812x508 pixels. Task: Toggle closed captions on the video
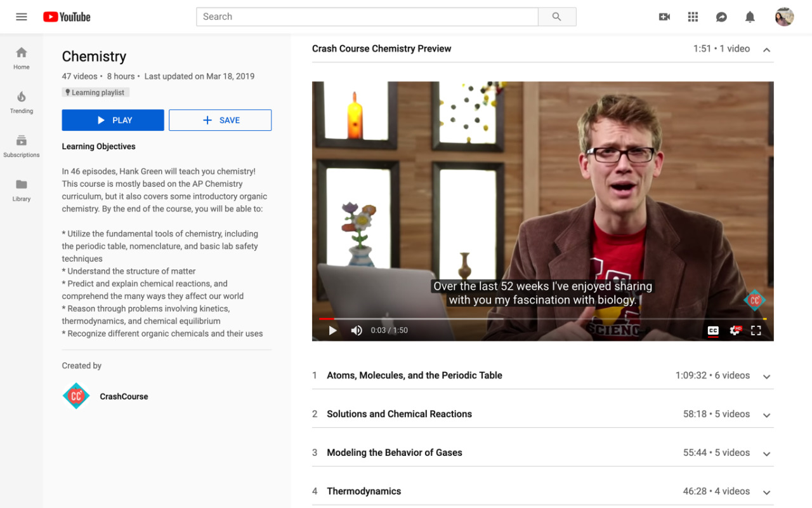pyautogui.click(x=713, y=330)
